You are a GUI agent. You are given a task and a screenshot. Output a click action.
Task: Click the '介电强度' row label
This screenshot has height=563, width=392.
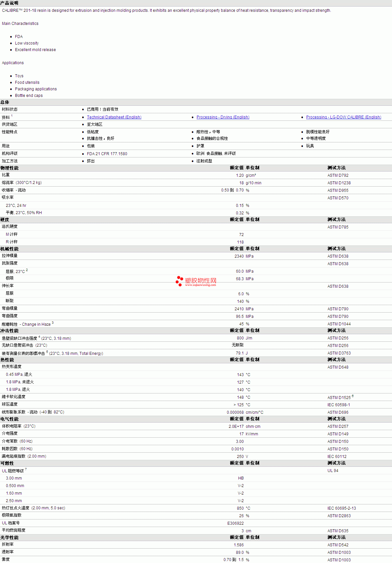pyautogui.click(x=9, y=434)
